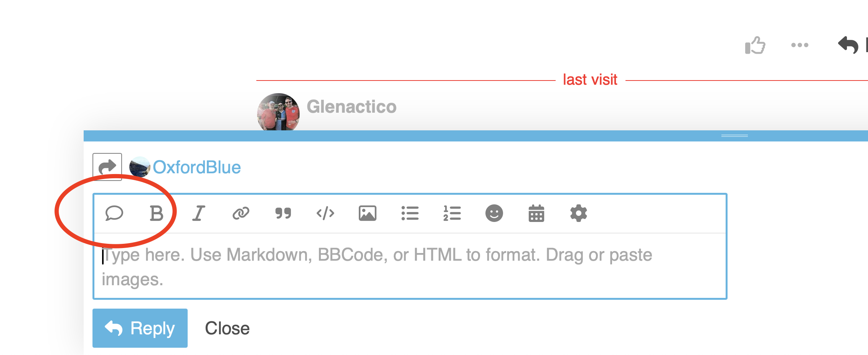868x355 pixels.
Task: Click the speech bubble whisper icon
Action: (114, 213)
